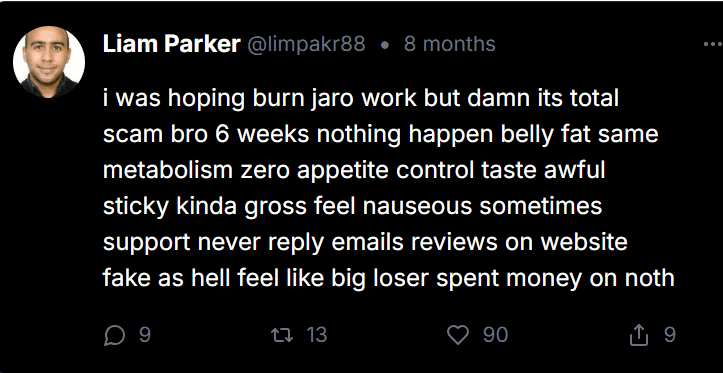The image size is (723, 373).
Task: Click the Liam Parker display name
Action: [172, 45]
